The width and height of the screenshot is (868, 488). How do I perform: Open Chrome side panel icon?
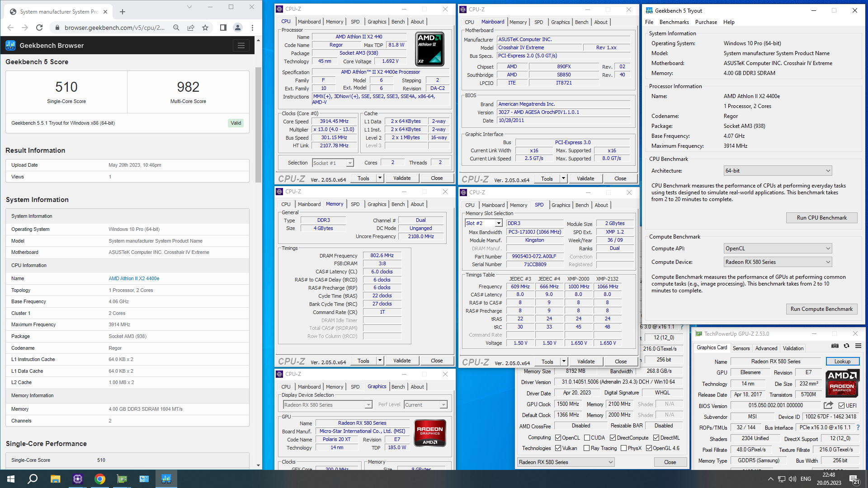click(223, 28)
